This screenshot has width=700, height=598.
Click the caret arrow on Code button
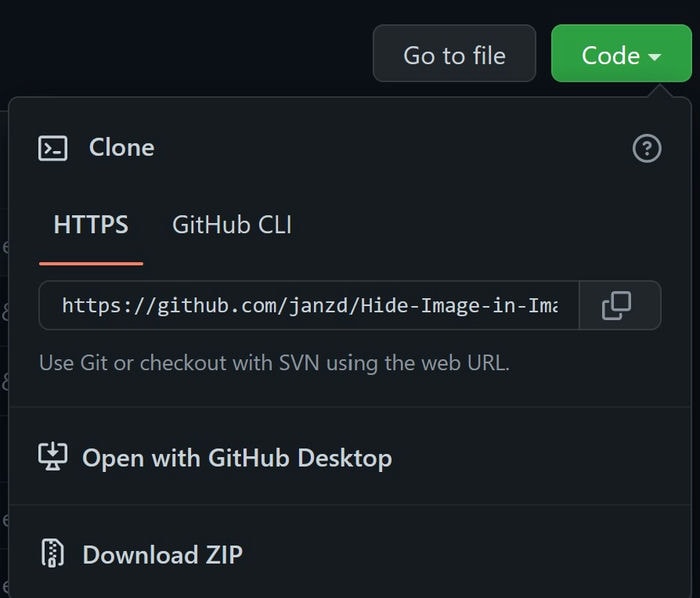point(654,57)
